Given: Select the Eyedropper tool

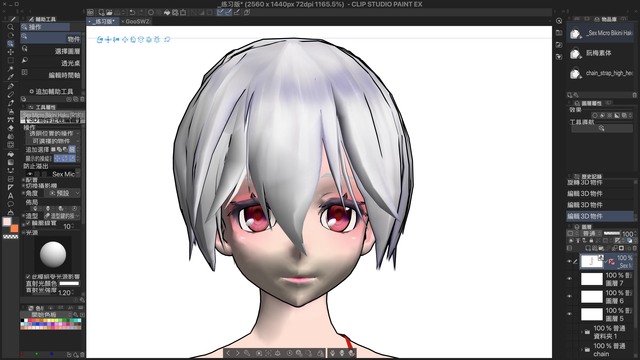Looking at the screenshot, I should click(11, 77).
